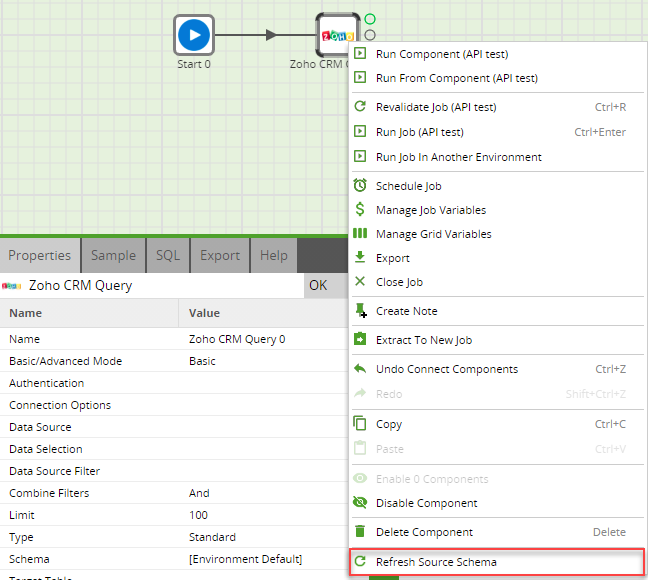Click the Extract To New Job icon
Screen dimensions: 648x580
(360, 339)
